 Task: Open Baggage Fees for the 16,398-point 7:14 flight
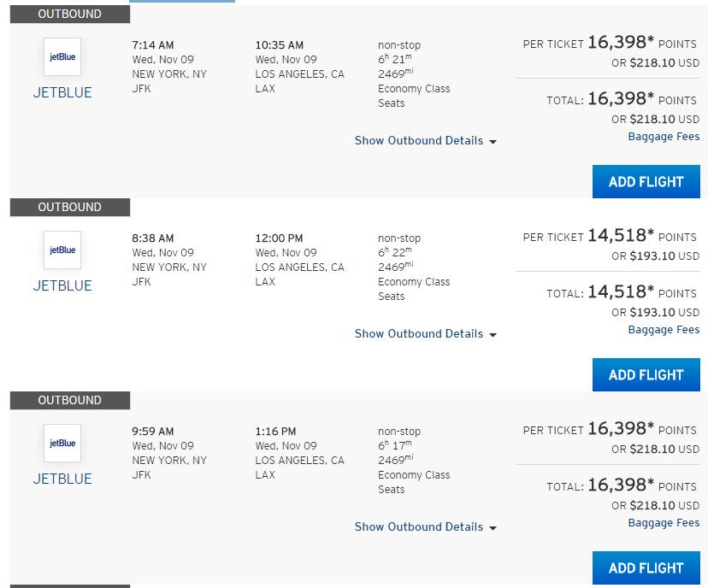click(664, 136)
